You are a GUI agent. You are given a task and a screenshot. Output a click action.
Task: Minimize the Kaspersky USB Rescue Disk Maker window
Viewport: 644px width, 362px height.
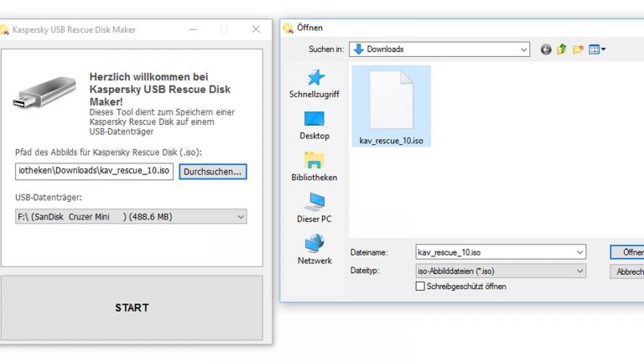tap(193, 29)
